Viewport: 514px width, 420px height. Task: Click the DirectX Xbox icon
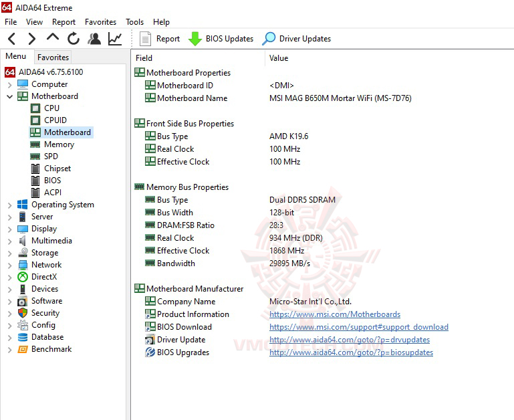(x=23, y=277)
